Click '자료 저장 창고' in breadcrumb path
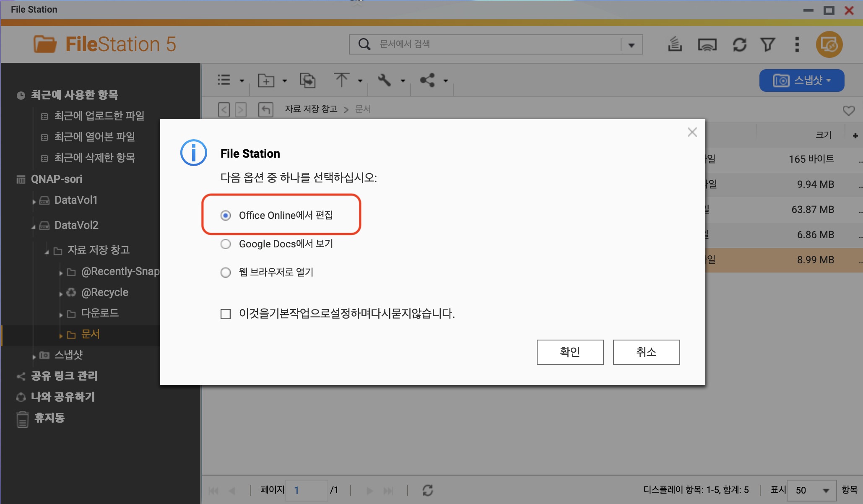This screenshot has height=504, width=863. [311, 109]
